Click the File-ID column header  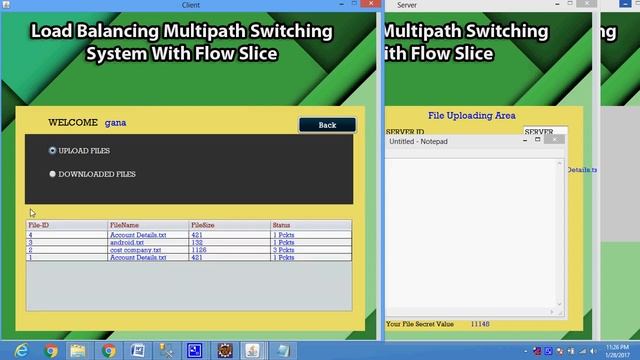pos(67,225)
